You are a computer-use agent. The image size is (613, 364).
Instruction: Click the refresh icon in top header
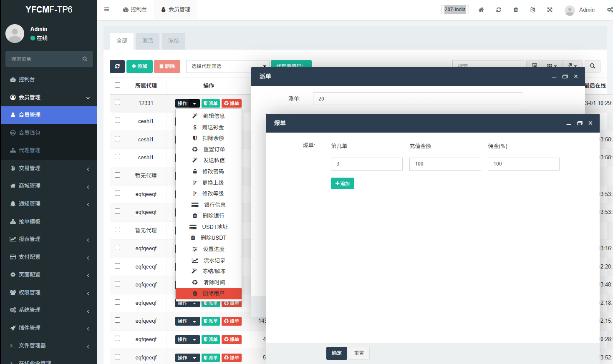pos(499,10)
